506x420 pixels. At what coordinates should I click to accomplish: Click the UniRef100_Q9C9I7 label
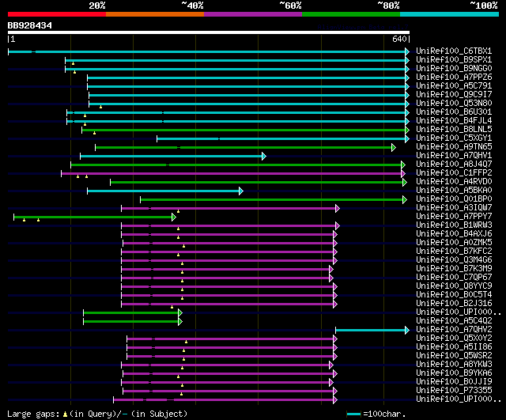click(454, 95)
